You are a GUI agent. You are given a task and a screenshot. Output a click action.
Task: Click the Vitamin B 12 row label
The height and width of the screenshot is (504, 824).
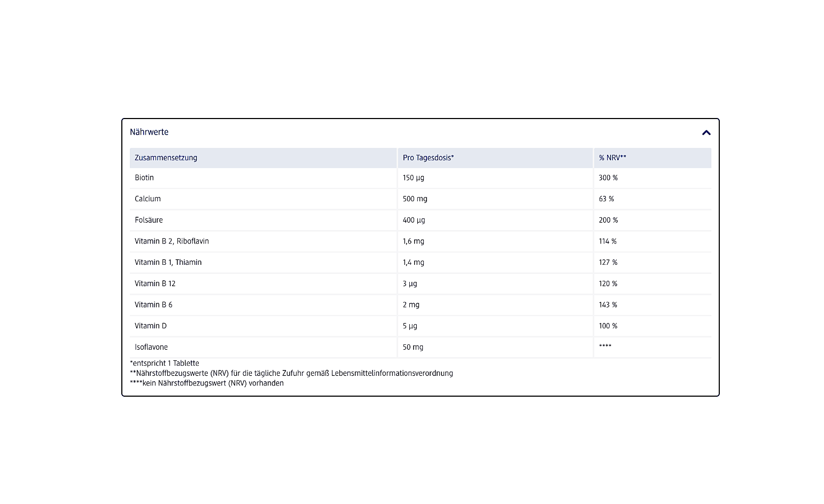[155, 283]
